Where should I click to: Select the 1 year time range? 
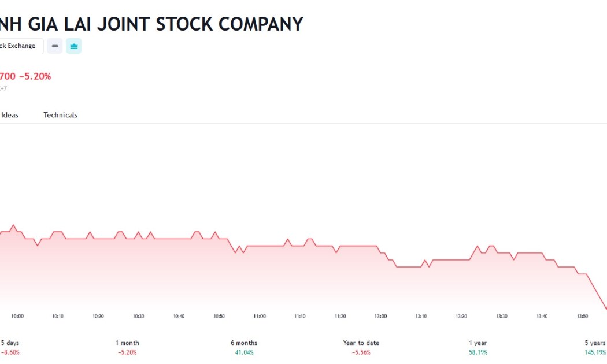click(x=478, y=347)
